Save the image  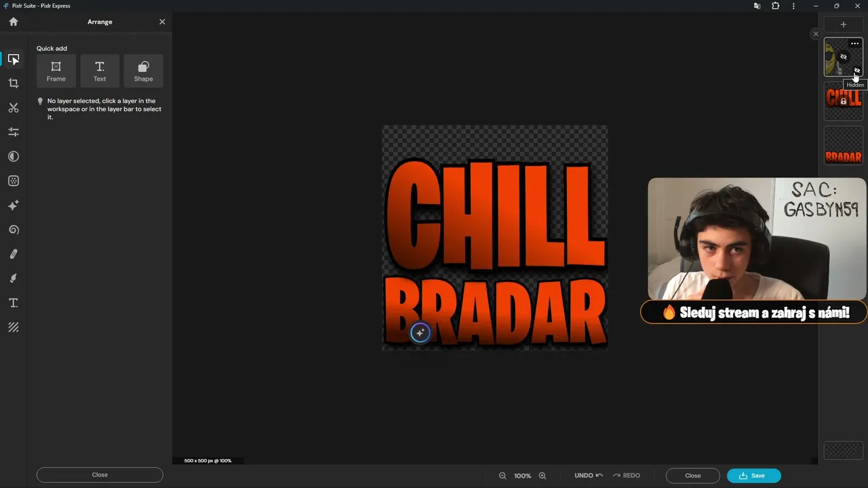(753, 476)
